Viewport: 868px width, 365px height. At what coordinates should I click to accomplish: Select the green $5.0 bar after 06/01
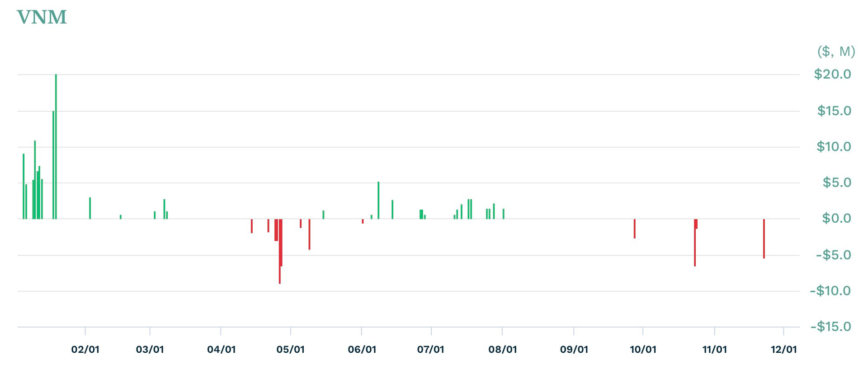[x=378, y=200]
